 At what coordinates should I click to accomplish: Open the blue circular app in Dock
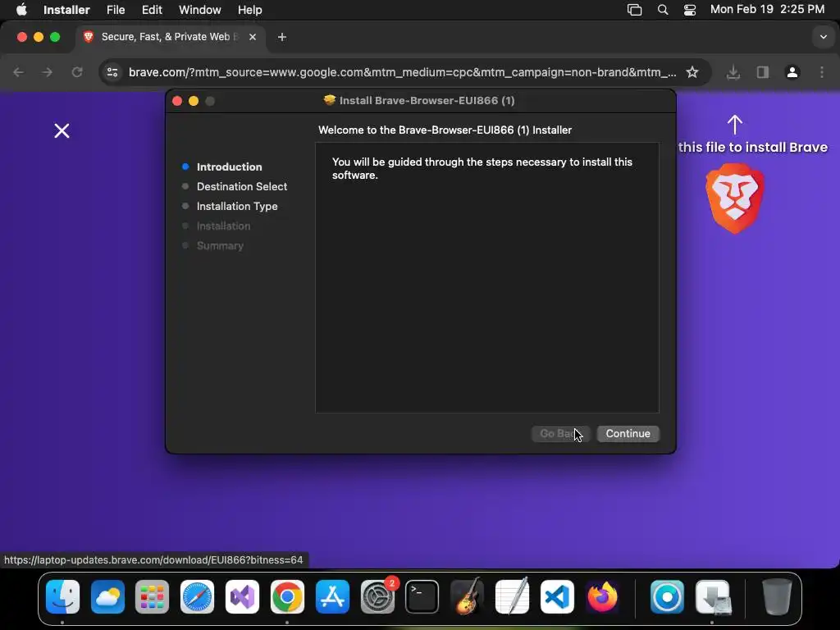click(667, 597)
